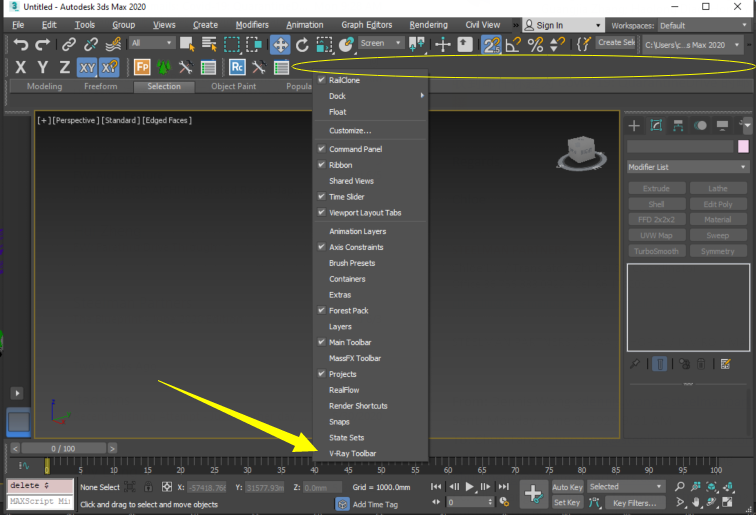Choose Customize... in the context menu
Image resolution: width=756 pixels, height=515 pixels.
[370, 131]
